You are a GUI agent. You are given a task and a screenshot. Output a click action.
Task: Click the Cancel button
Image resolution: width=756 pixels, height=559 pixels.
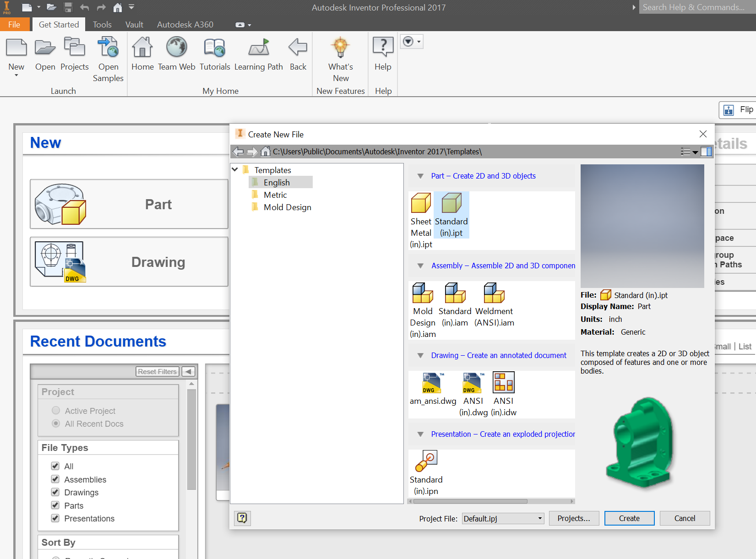(685, 518)
